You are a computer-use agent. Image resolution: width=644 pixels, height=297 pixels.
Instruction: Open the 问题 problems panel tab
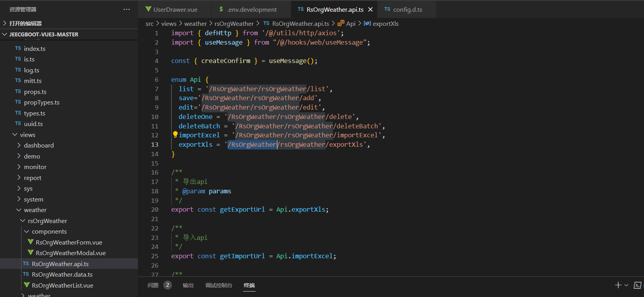pyautogui.click(x=153, y=285)
